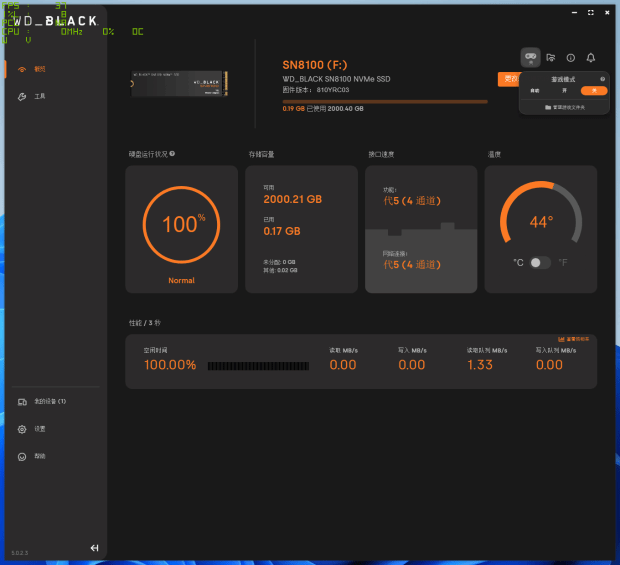
Task: Set game mode to Auto
Action: (x=535, y=91)
